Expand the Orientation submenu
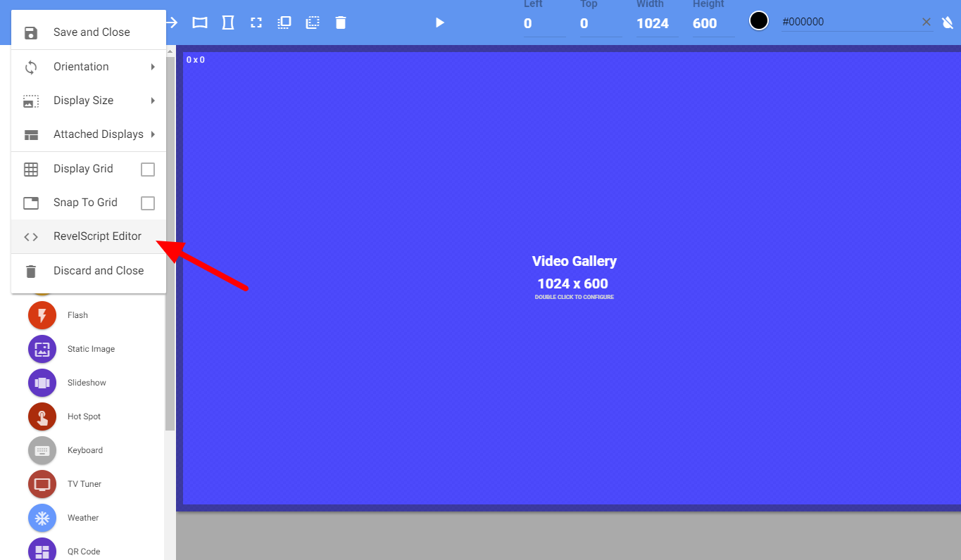961x560 pixels. [x=89, y=67]
